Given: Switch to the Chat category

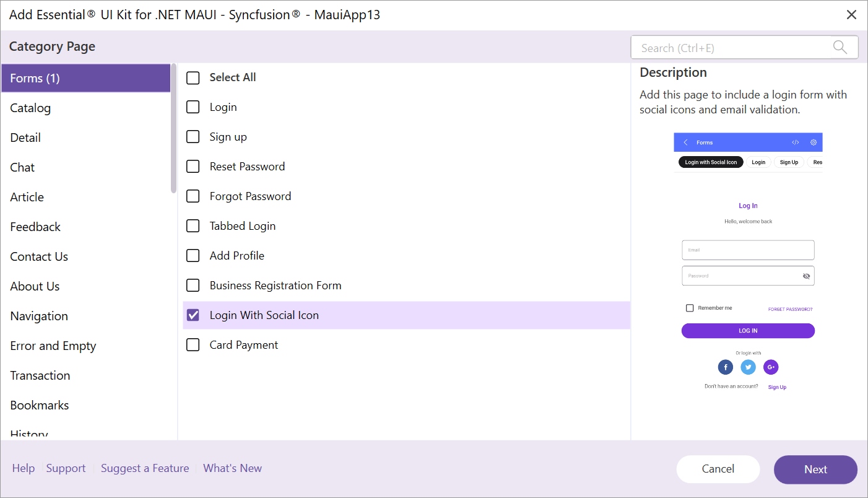Looking at the screenshot, I should click(x=85, y=167).
